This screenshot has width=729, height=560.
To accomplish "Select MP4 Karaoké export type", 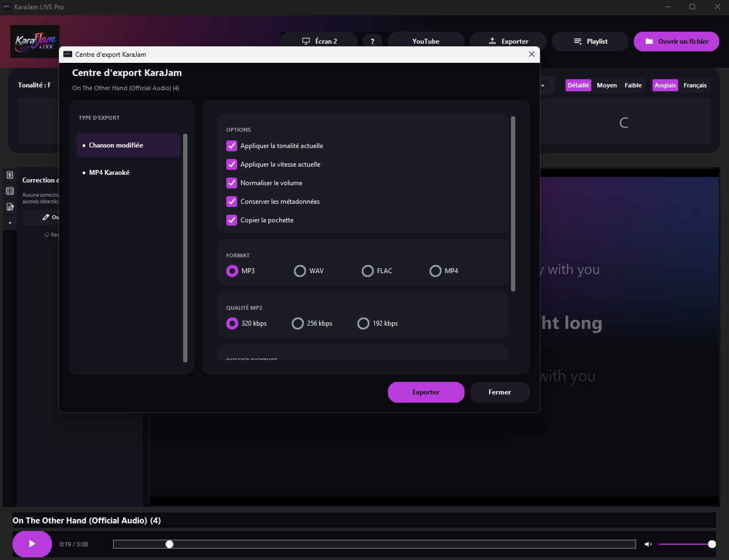I will 128,173.
